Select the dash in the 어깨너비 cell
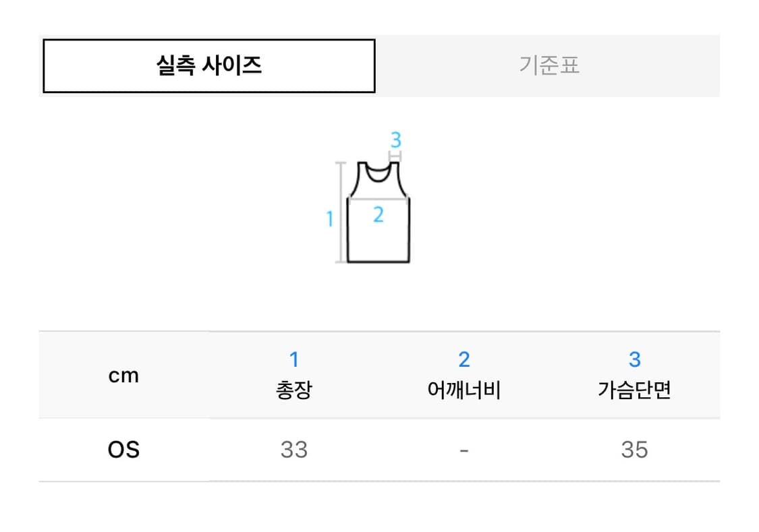759x532 pixels. 464,449
